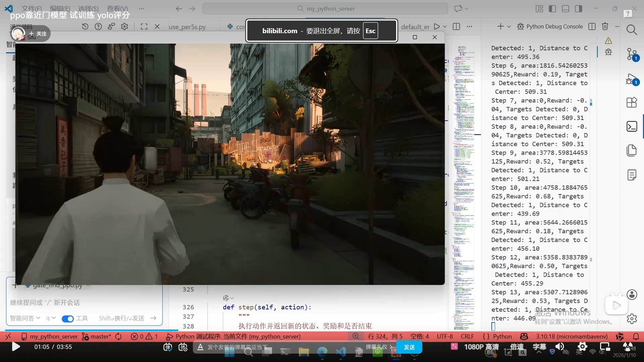Image resolution: width=644 pixels, height=362 pixels.
Task: Play the bilibili video
Action: [x=15, y=347]
